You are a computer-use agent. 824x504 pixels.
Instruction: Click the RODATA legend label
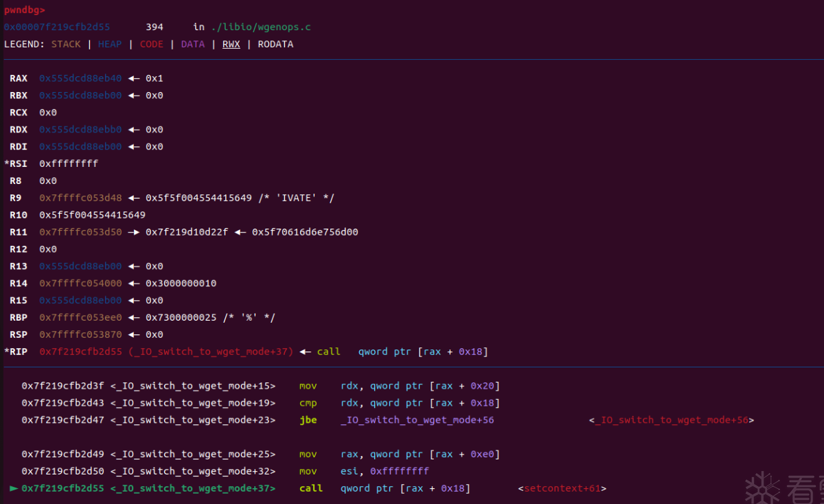coord(275,44)
